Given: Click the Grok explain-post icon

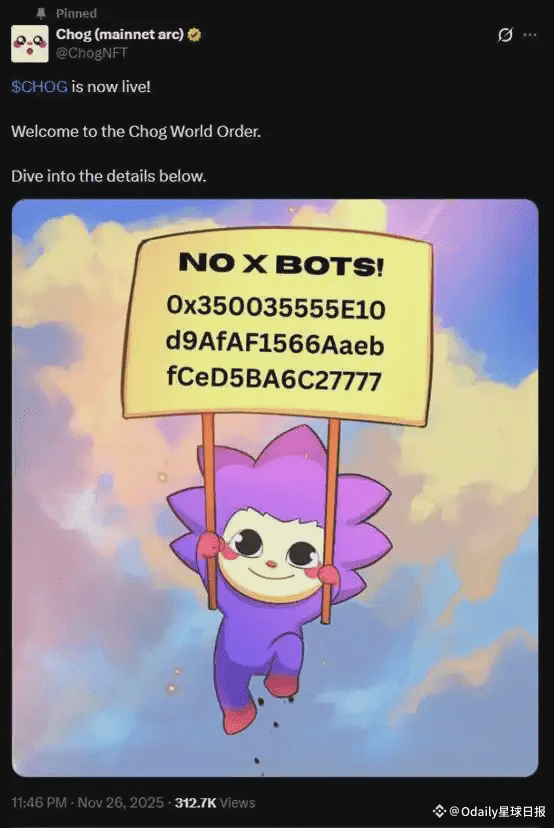Looking at the screenshot, I should click(505, 35).
